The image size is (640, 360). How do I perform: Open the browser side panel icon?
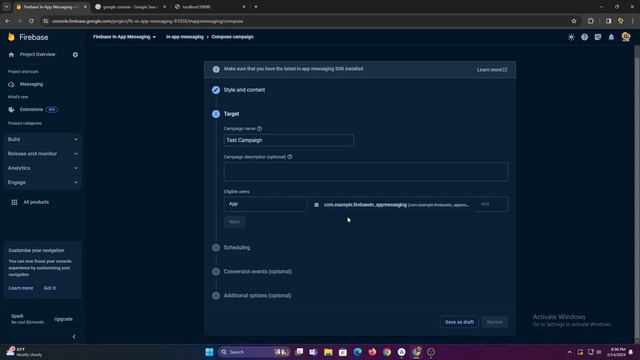click(x=608, y=21)
